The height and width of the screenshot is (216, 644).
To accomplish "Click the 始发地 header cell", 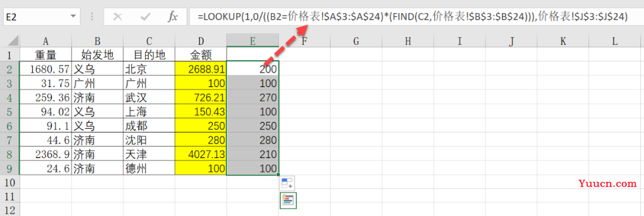I will point(97,55).
